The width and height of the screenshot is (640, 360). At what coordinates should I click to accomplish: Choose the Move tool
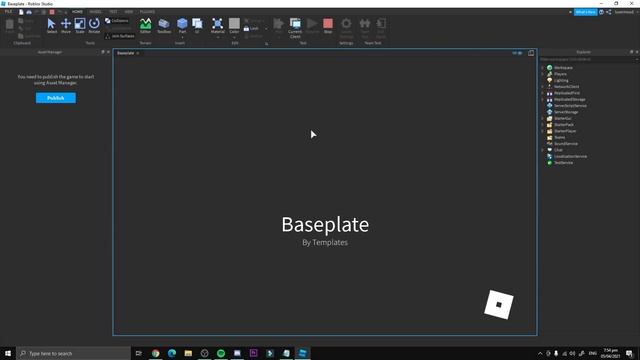pyautogui.click(x=66, y=26)
